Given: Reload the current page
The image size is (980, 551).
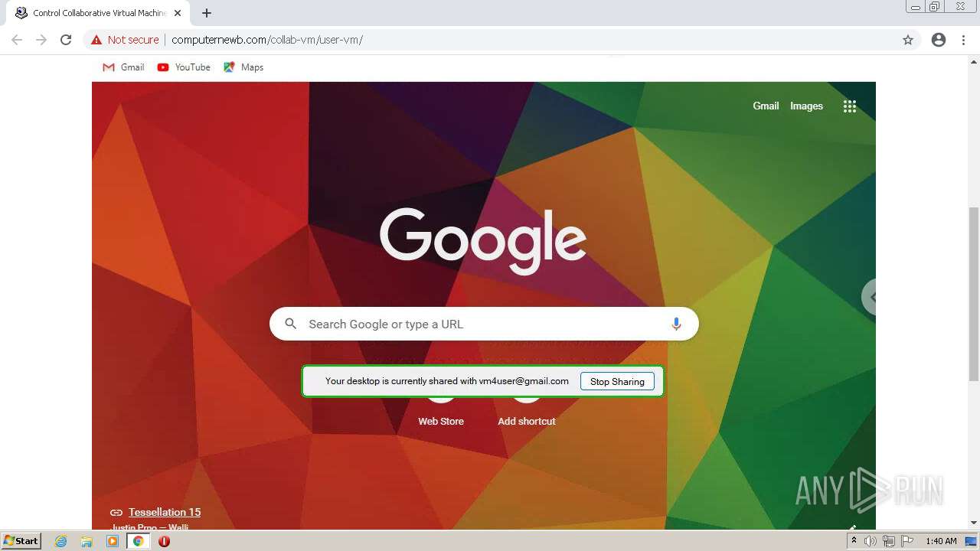Looking at the screenshot, I should [66, 40].
